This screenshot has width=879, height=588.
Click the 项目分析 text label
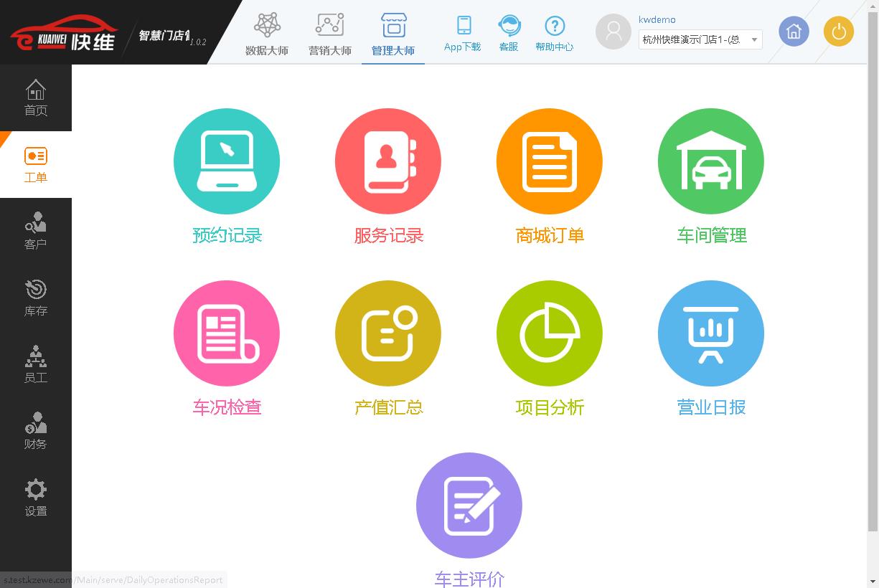coord(550,407)
